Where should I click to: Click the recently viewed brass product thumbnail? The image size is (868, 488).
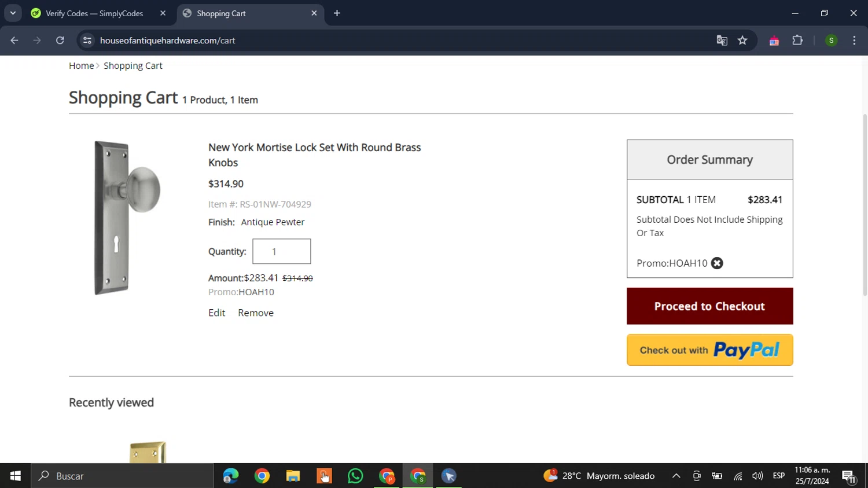pyautogui.click(x=148, y=452)
